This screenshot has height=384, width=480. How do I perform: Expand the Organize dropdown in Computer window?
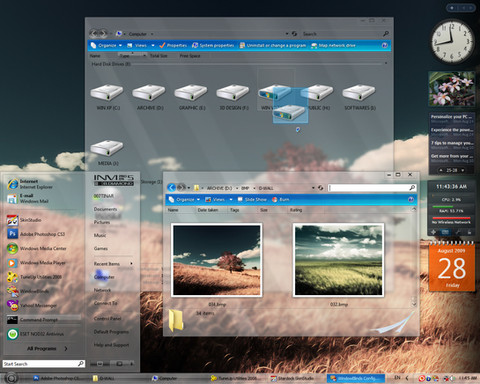[120, 45]
